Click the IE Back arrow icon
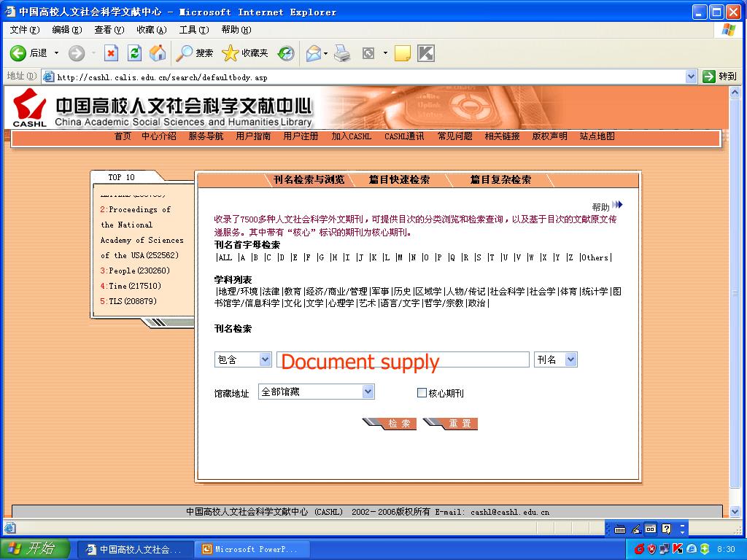Screen dimensions: 747x560 pos(18,52)
